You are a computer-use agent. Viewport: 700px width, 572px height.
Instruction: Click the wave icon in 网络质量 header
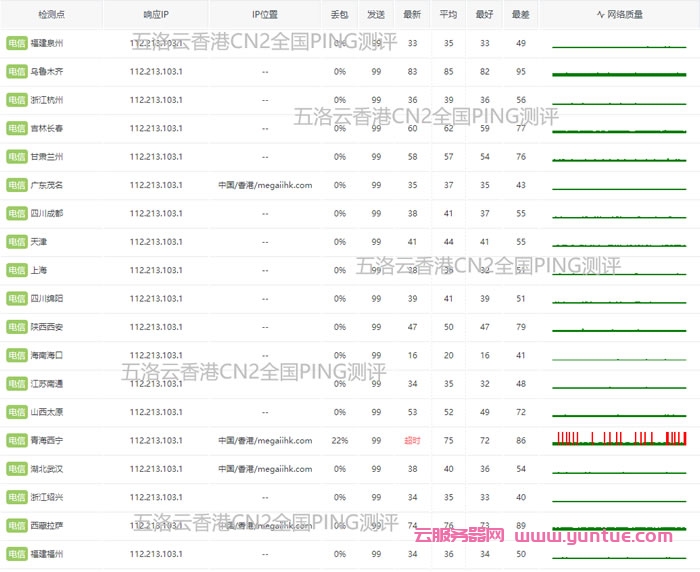click(x=600, y=15)
